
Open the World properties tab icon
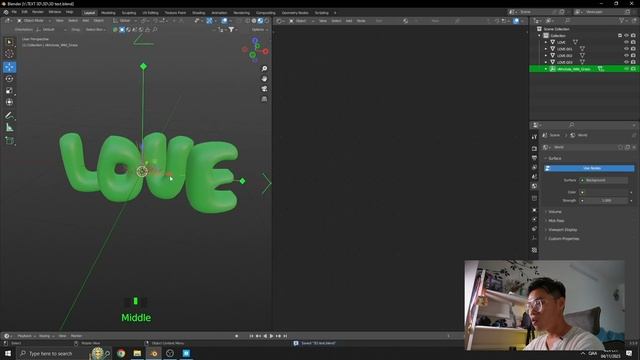point(534,186)
